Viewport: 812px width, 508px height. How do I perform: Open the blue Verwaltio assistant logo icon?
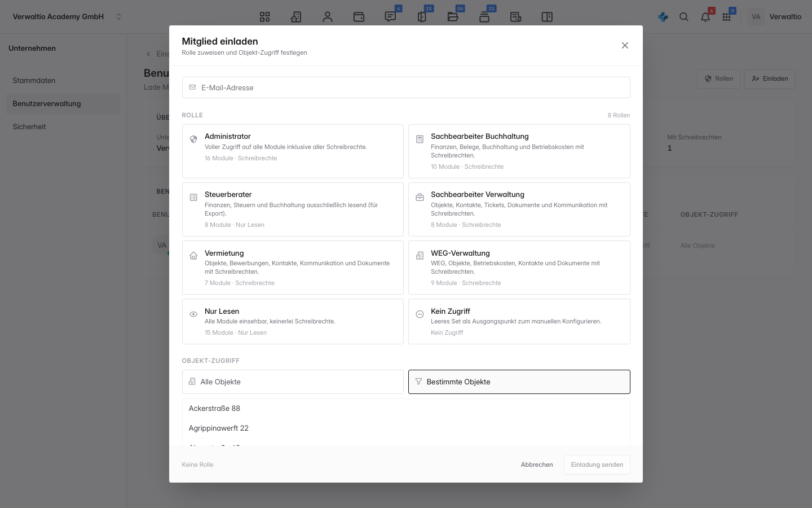pos(663,17)
